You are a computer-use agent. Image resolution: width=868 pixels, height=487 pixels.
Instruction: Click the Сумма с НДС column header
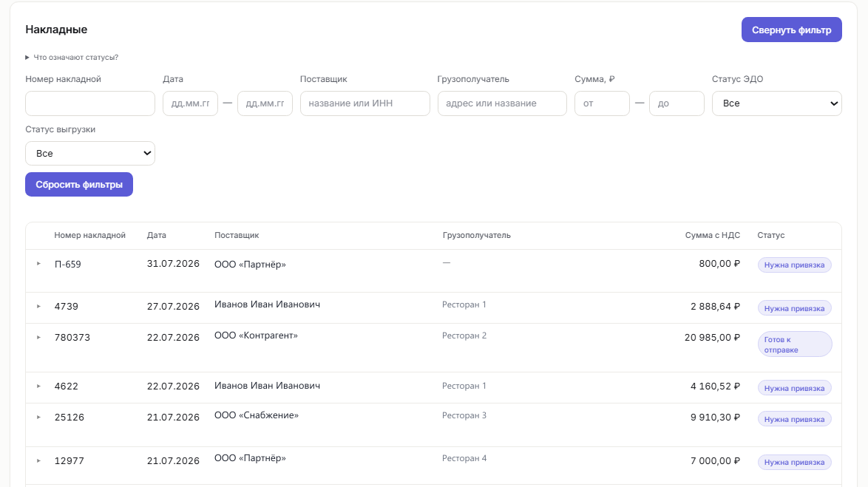click(x=713, y=235)
